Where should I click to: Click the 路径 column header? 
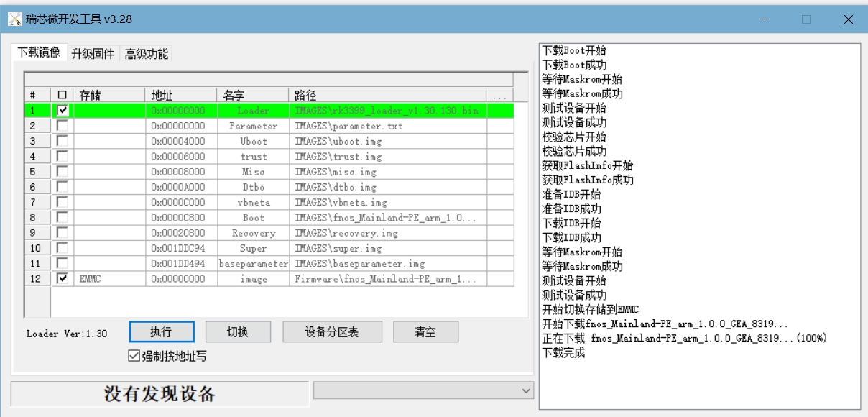(x=388, y=95)
